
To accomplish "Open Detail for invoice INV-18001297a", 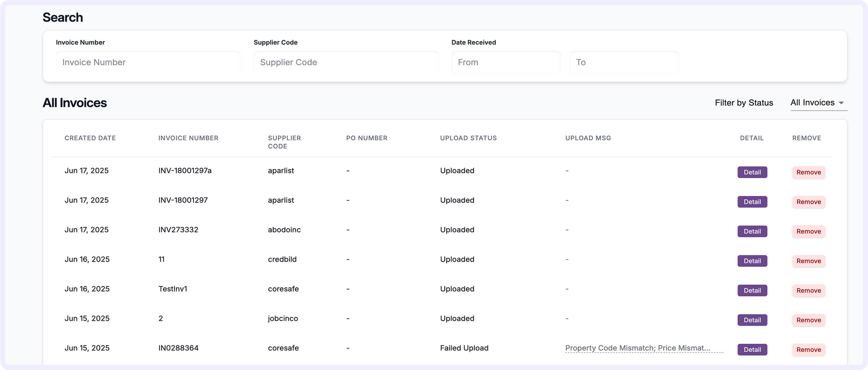I will coord(752,172).
